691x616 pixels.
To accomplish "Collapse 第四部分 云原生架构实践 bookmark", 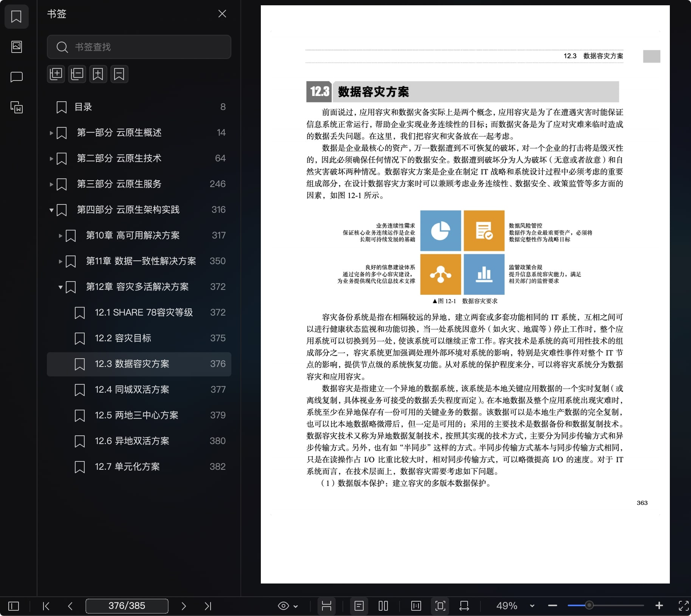I will [x=51, y=210].
